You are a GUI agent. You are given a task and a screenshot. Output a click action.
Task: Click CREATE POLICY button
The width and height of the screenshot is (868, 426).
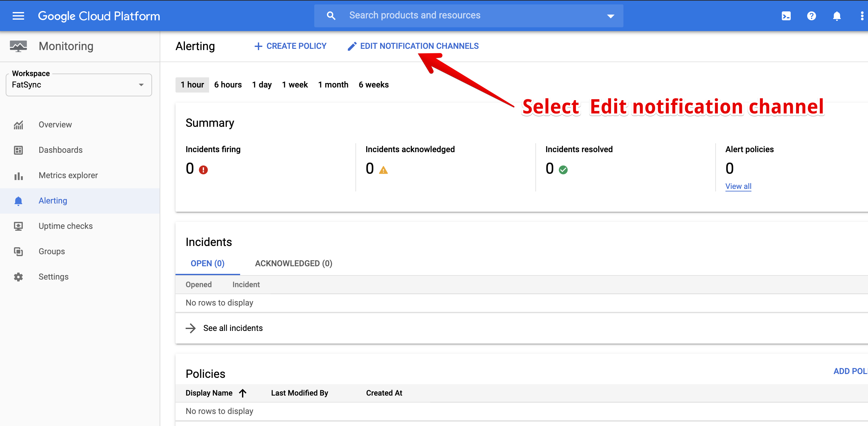[290, 46]
